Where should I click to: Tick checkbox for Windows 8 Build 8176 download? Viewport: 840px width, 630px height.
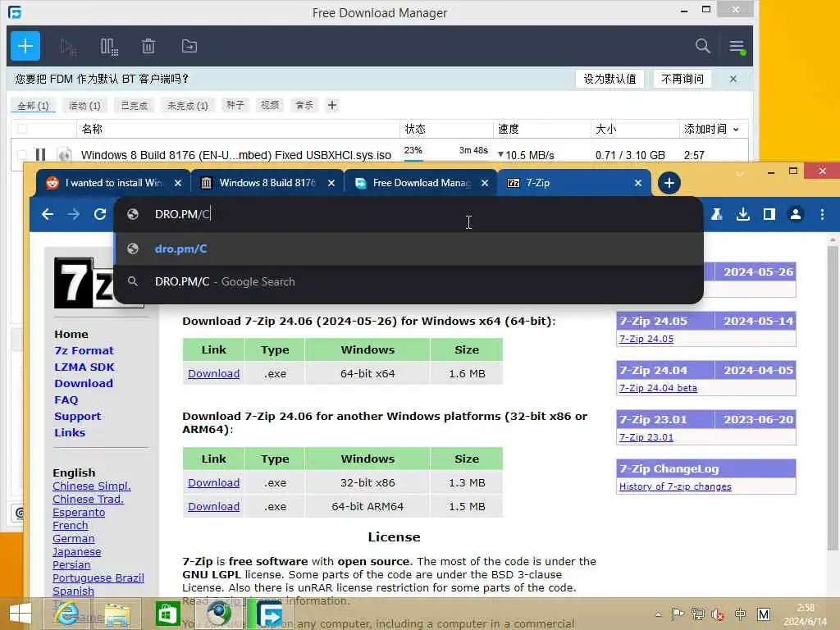22,155
